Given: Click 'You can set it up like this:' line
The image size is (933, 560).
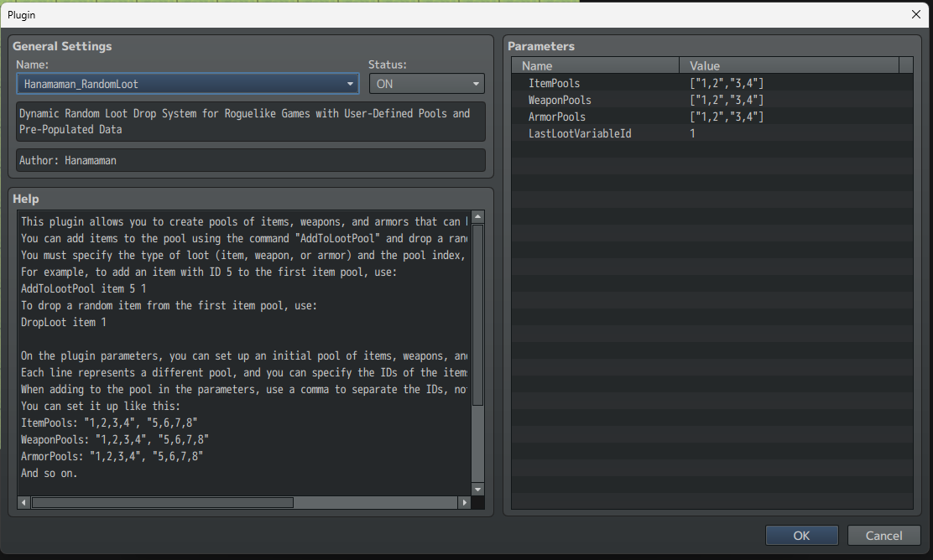Looking at the screenshot, I should [x=101, y=406].
